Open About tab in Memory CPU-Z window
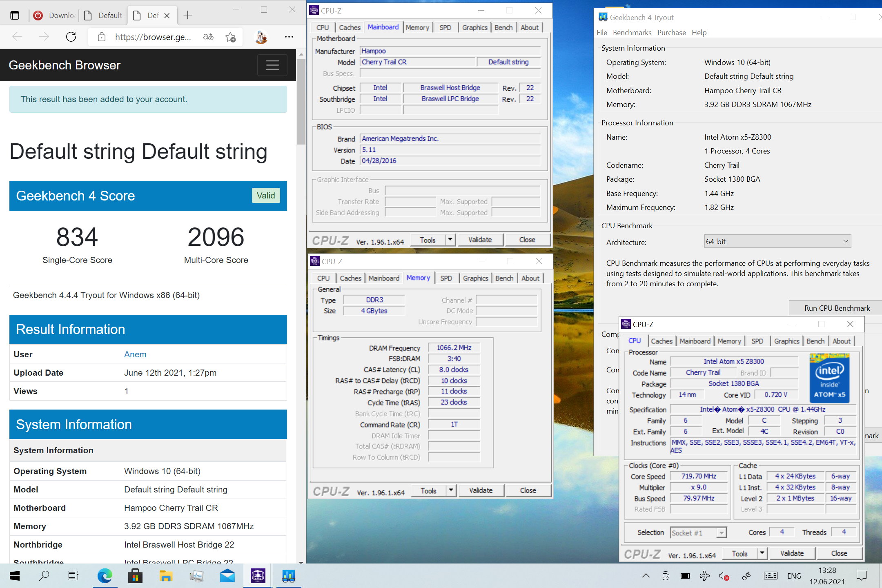Image resolution: width=882 pixels, height=588 pixels. coord(530,278)
